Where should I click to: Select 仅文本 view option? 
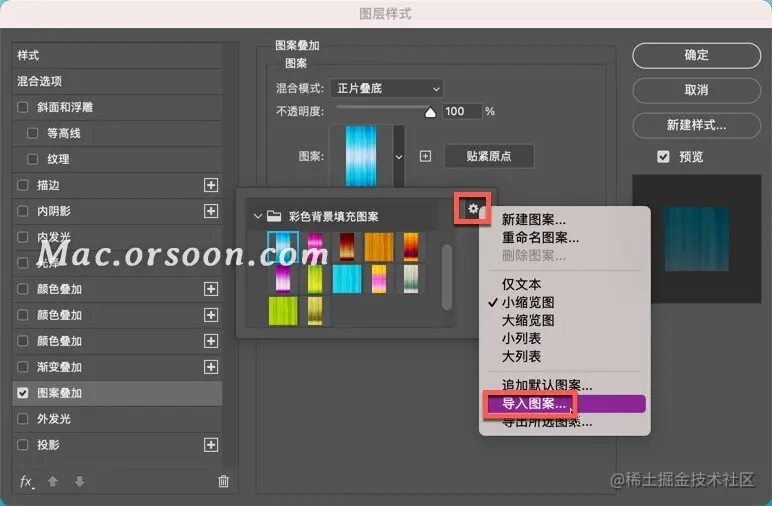pos(521,285)
